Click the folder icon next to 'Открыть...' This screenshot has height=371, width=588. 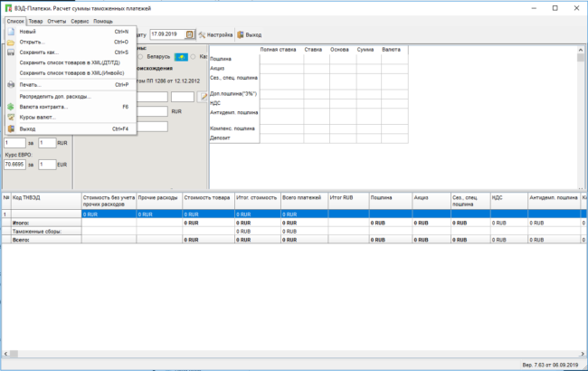pyautogui.click(x=10, y=42)
